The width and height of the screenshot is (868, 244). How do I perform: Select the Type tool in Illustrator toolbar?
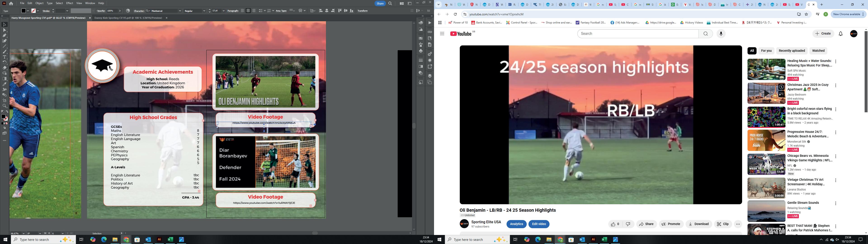click(x=4, y=57)
